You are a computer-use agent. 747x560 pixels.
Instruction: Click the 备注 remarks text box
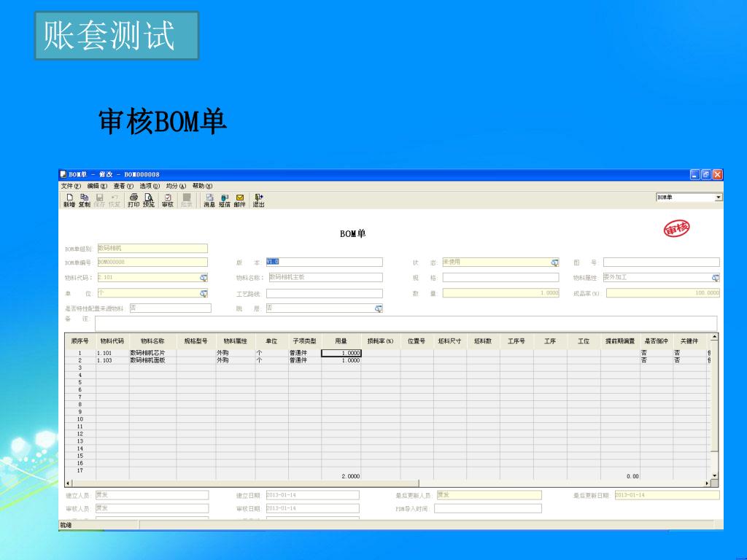coord(406,324)
